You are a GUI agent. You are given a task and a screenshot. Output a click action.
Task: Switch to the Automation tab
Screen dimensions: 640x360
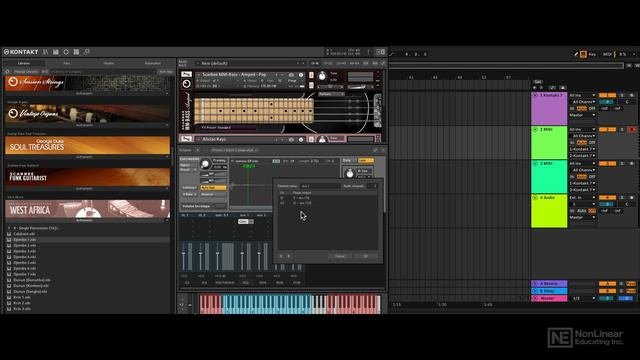point(153,63)
